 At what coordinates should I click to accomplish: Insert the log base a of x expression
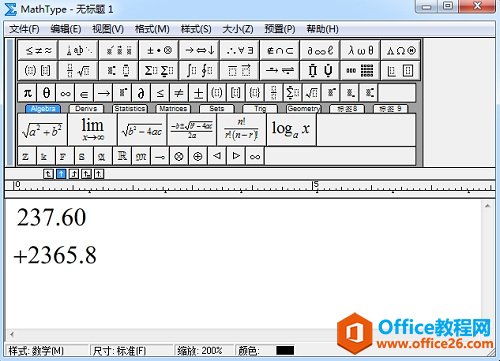tap(291, 130)
